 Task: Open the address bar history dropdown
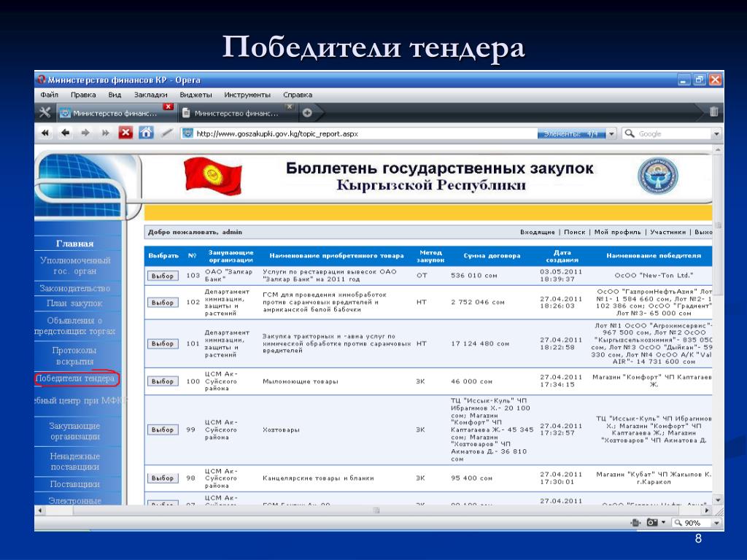click(612, 134)
